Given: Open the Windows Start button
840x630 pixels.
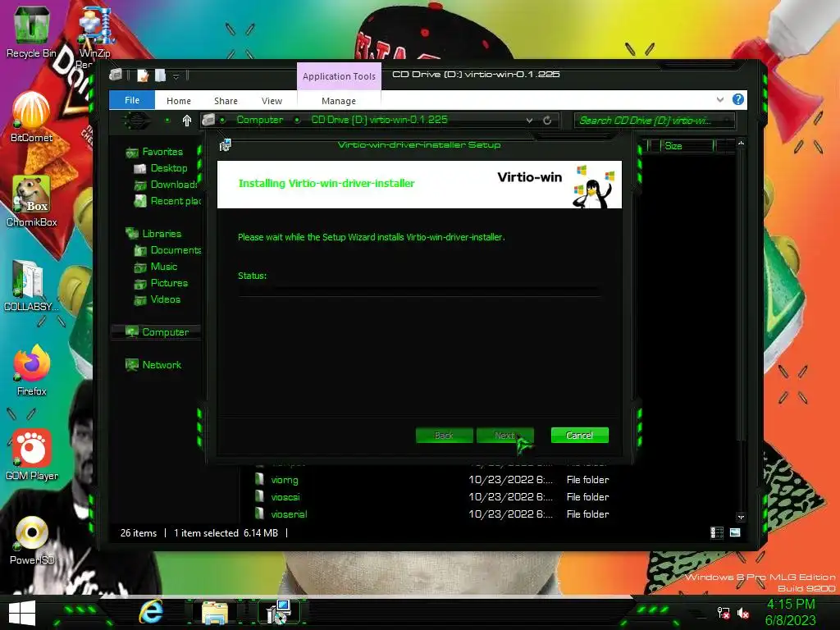Looking at the screenshot, I should [22, 613].
